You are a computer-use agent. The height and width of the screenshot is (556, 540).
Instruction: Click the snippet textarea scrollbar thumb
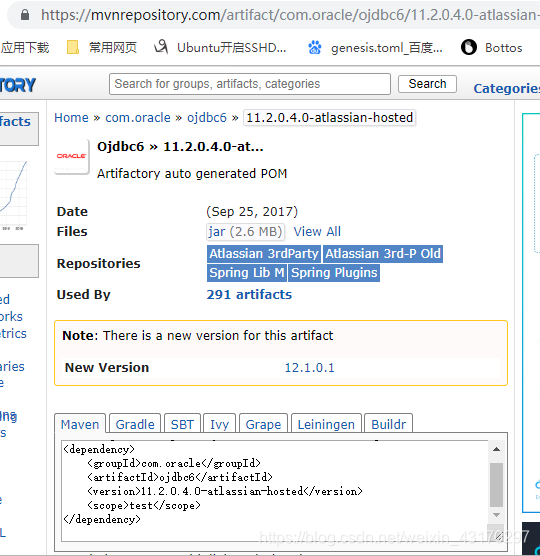[496, 485]
